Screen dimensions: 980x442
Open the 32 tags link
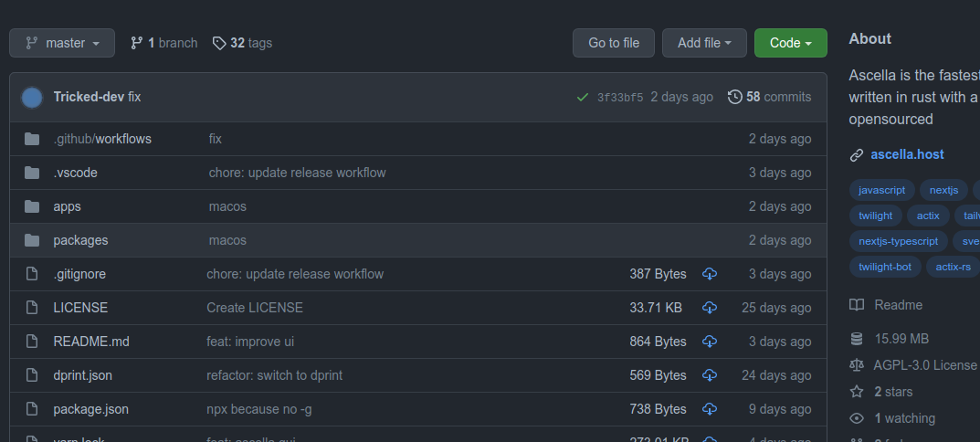(243, 43)
